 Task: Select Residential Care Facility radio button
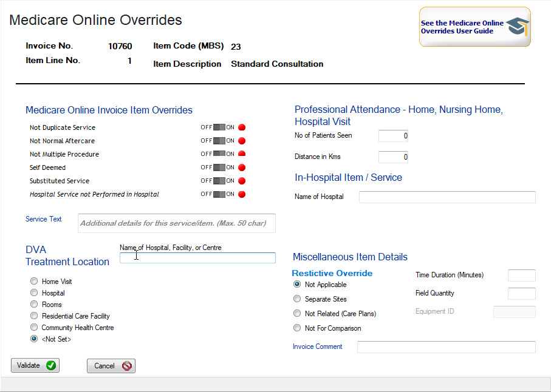(x=34, y=316)
